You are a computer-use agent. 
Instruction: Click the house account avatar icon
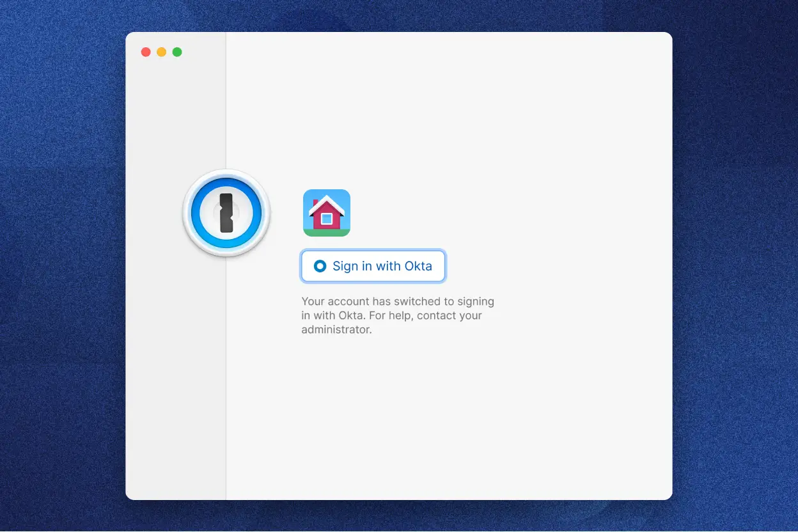click(327, 213)
